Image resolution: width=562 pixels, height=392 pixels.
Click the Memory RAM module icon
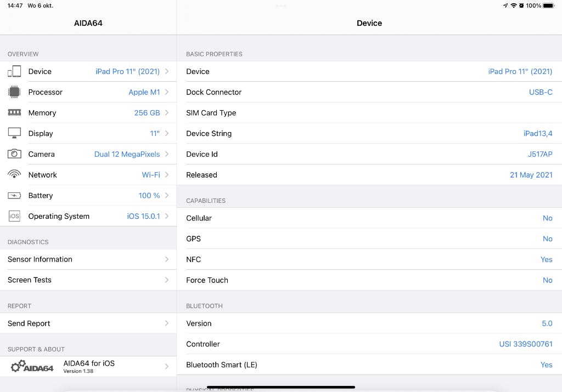coord(14,113)
